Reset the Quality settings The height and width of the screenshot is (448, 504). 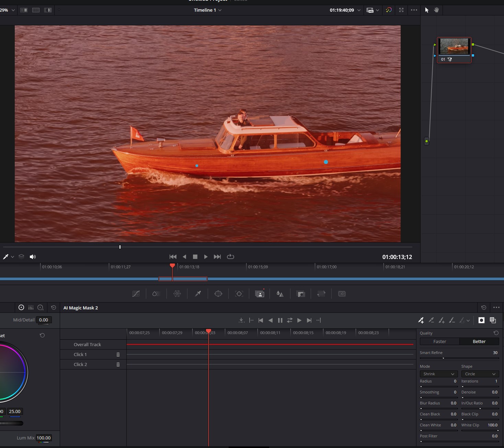coord(496,333)
